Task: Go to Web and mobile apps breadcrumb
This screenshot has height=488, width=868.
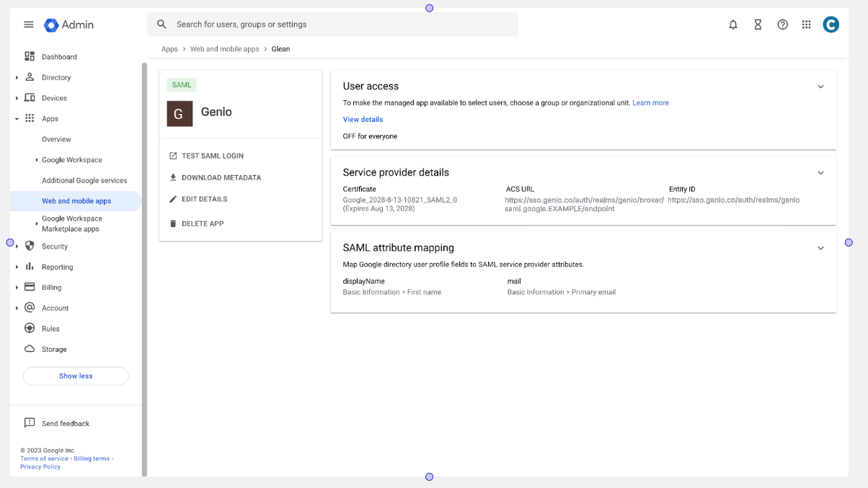Action: 224,49
